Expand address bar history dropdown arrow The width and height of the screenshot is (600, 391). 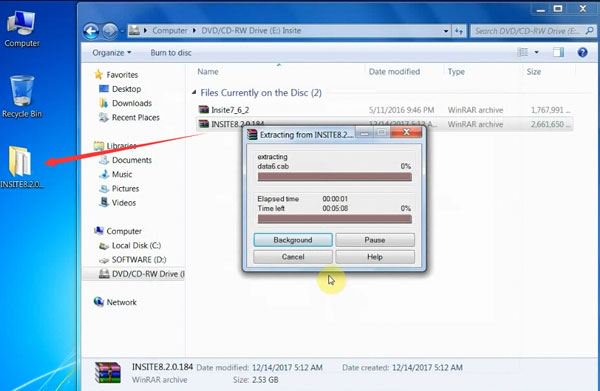click(446, 31)
